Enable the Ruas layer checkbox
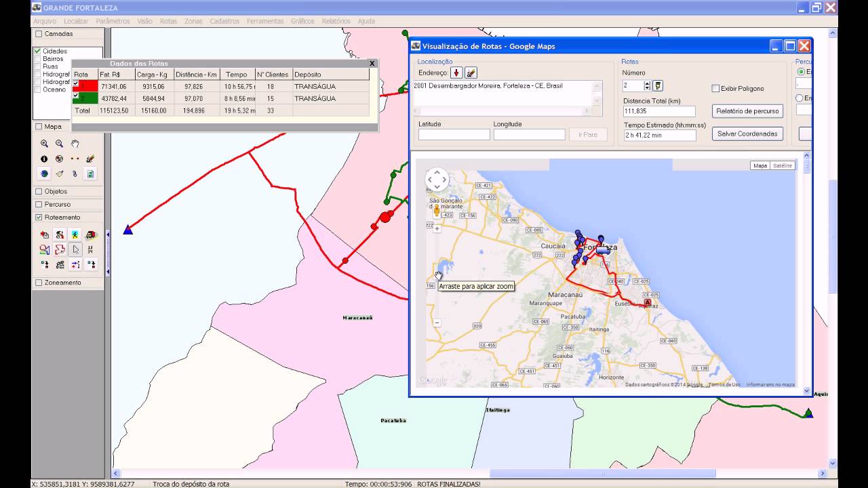Screen dimensions: 868x488 point(38,66)
